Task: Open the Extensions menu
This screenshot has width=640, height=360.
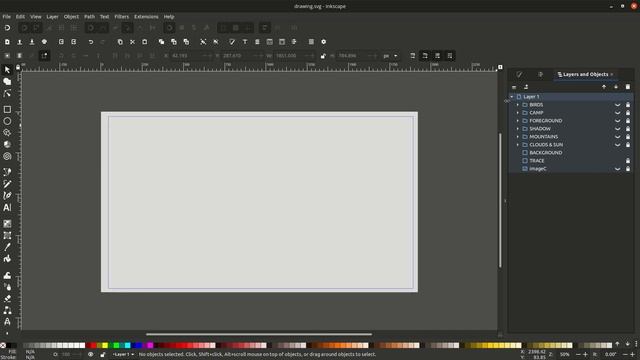Action: tap(146, 17)
